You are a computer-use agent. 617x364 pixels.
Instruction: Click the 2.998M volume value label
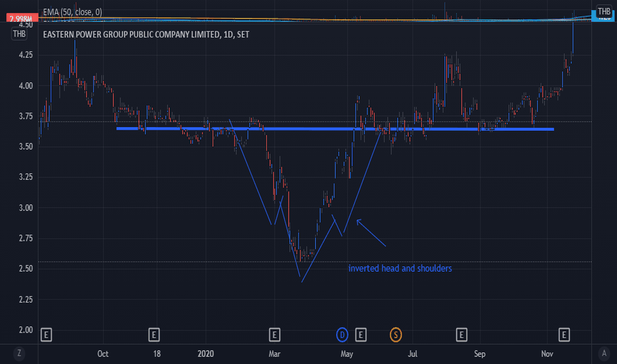click(x=22, y=18)
